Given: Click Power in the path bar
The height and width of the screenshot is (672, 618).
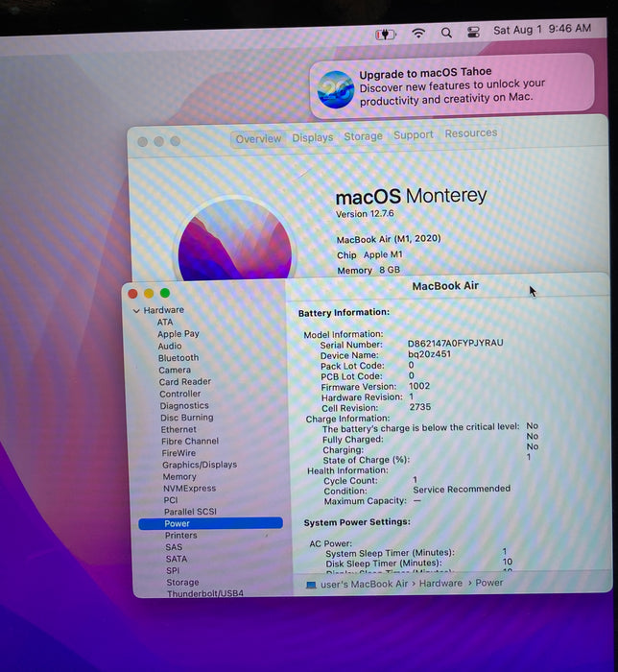Looking at the screenshot, I should 489,583.
